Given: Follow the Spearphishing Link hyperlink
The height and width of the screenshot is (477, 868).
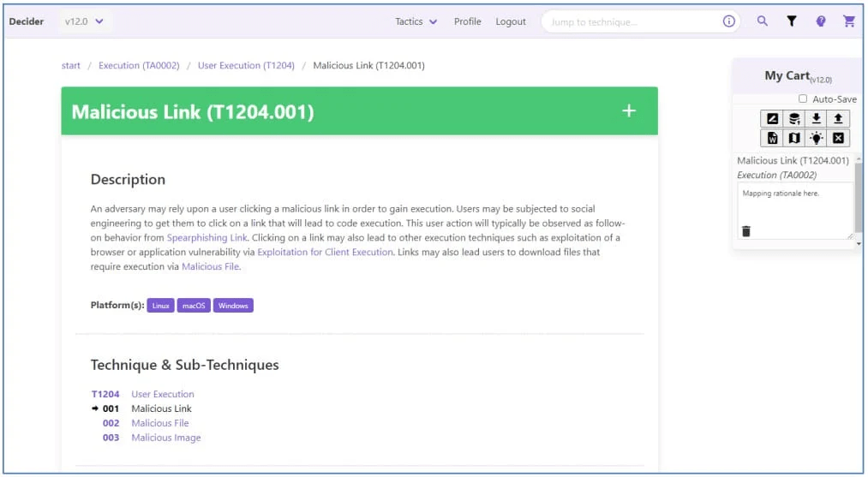Looking at the screenshot, I should (x=207, y=237).
